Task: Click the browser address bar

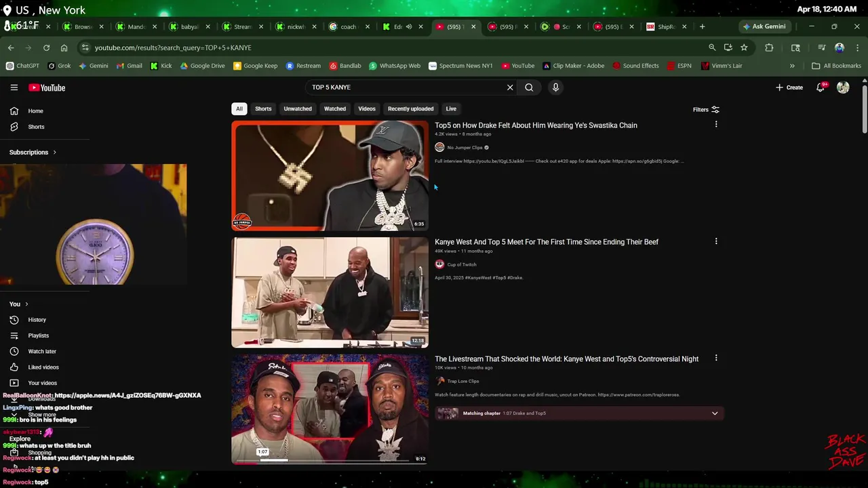Action: coord(393,47)
